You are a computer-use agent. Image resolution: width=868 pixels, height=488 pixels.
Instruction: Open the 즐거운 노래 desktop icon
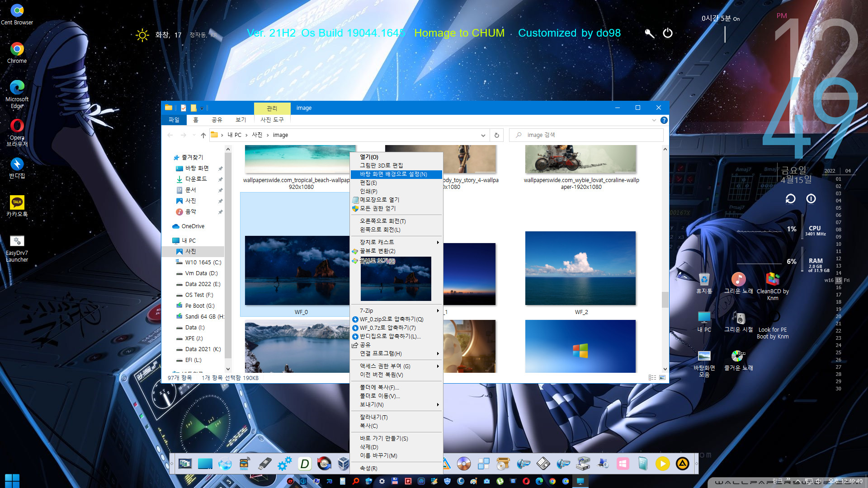click(x=738, y=360)
